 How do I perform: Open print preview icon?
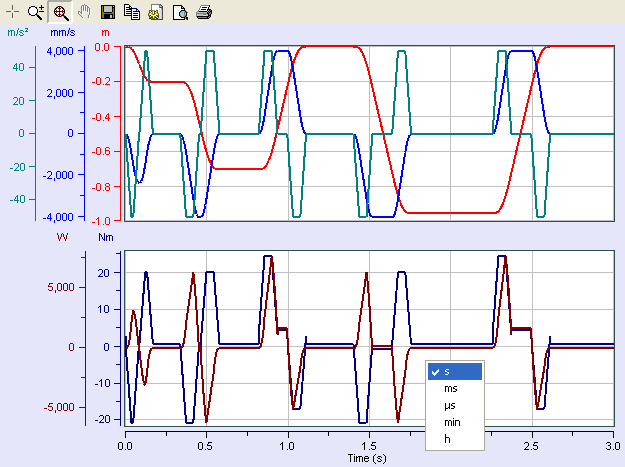[179, 12]
